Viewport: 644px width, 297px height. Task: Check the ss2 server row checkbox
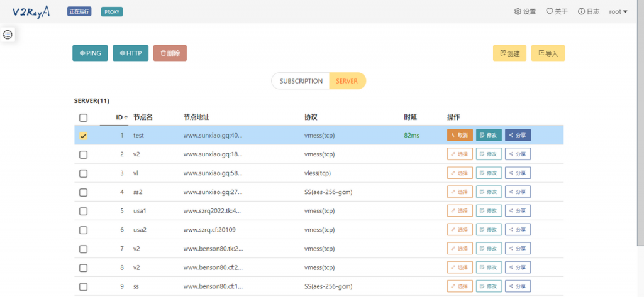click(84, 192)
